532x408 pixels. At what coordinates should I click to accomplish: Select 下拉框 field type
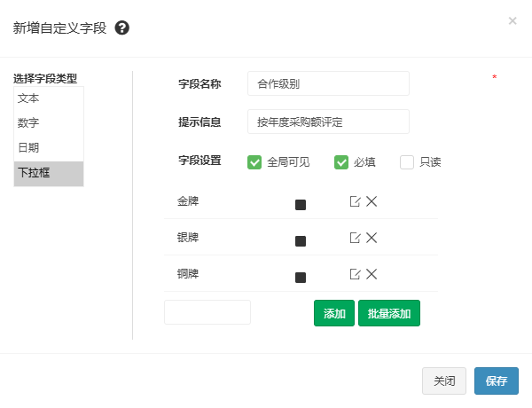[49, 174]
